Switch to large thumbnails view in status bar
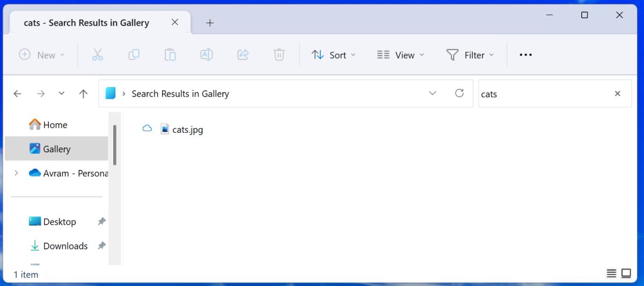Image resolution: width=644 pixels, height=286 pixels. tap(626, 274)
